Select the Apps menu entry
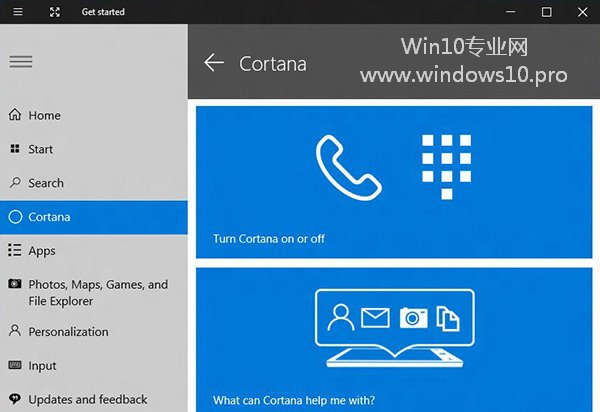600x412 pixels. 94,251
